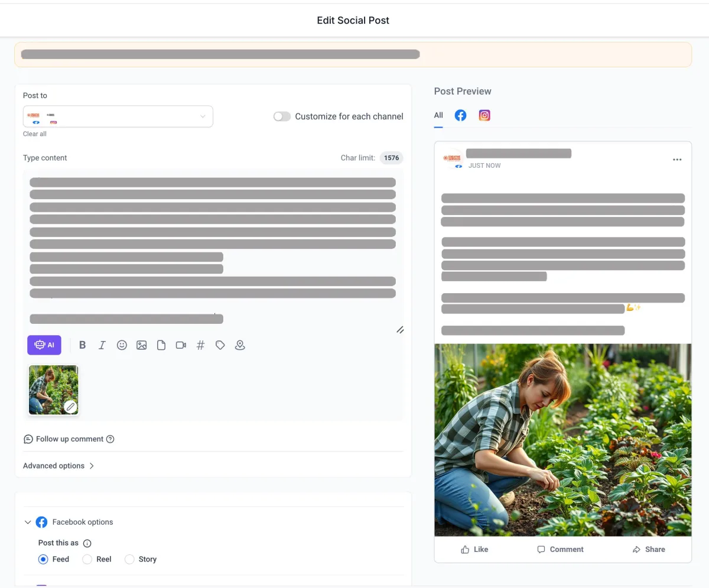Open the AI content assistant
Viewport: 709px width, 588px height.
tap(44, 345)
